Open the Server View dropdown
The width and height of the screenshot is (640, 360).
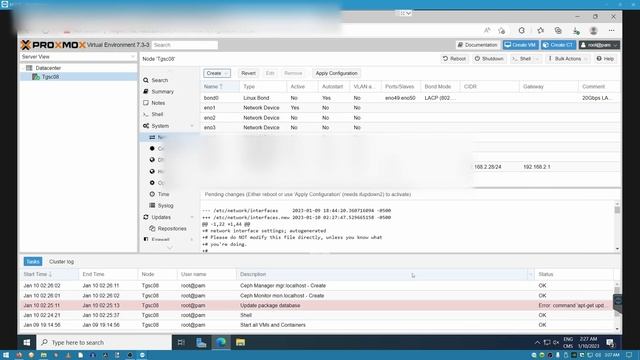(78, 57)
